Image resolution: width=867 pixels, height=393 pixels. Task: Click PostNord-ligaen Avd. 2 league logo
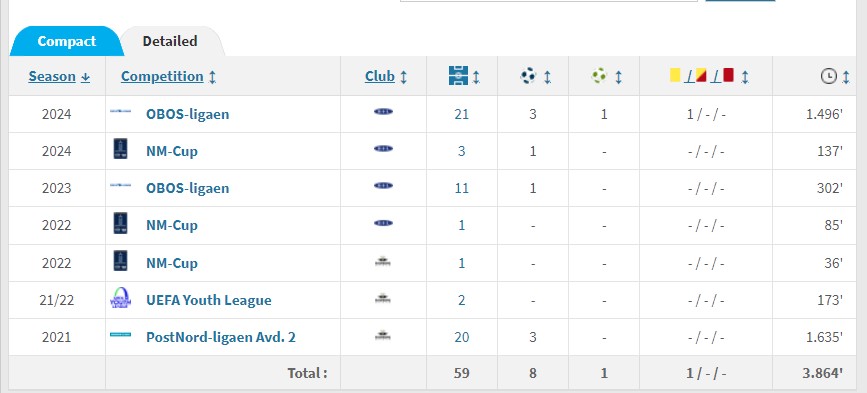(121, 334)
